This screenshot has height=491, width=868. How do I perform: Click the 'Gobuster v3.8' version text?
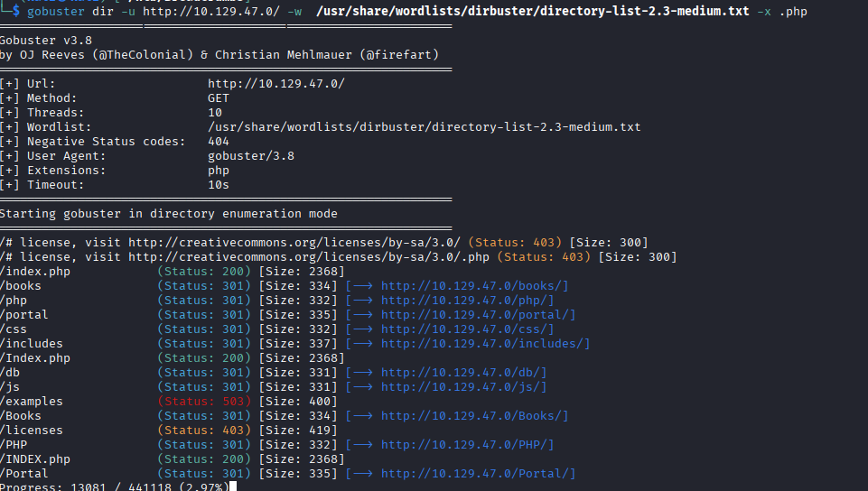pyautogui.click(x=46, y=41)
